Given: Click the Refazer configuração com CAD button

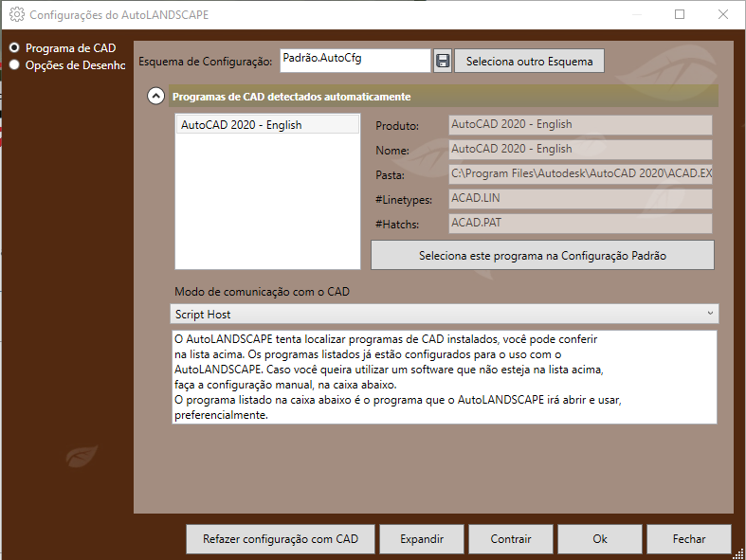Looking at the screenshot, I should click(x=281, y=539).
